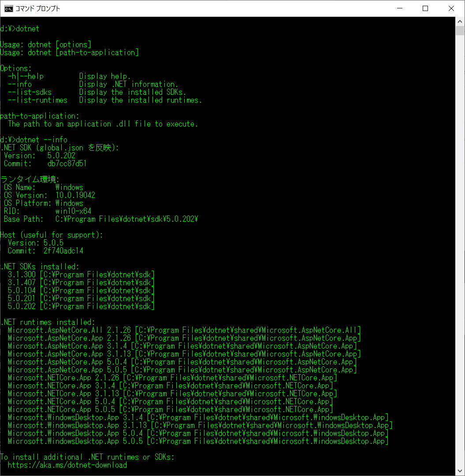The image size is (465, 476).
Task: Click the --list-runtimes option text
Action: point(37,100)
